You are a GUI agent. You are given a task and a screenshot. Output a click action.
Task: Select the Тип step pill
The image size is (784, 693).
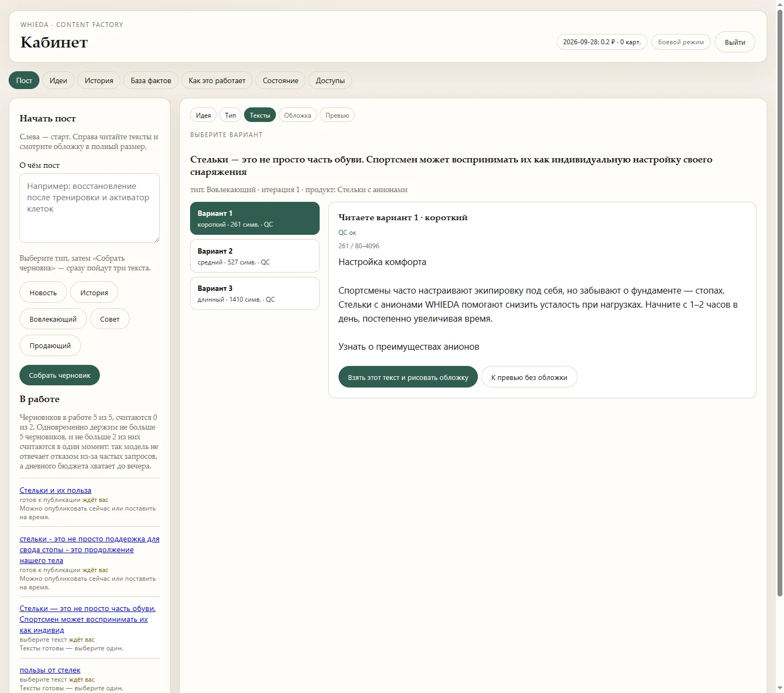pos(230,115)
